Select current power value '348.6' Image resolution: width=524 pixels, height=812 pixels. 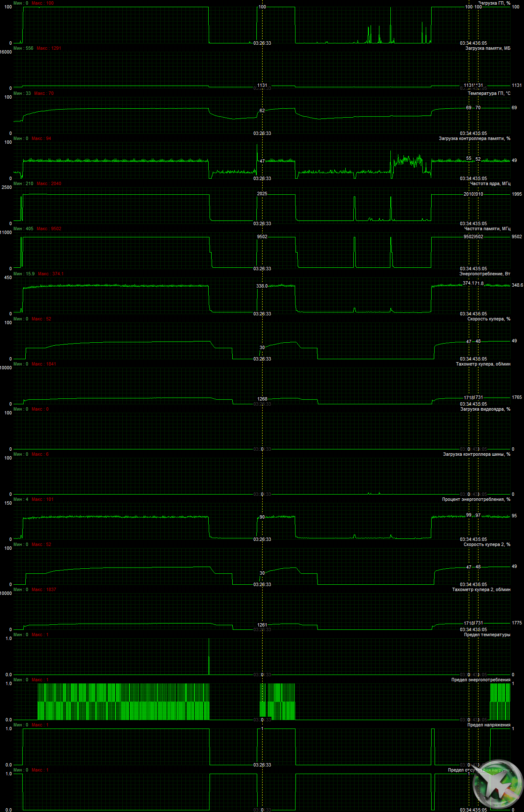pos(517,285)
